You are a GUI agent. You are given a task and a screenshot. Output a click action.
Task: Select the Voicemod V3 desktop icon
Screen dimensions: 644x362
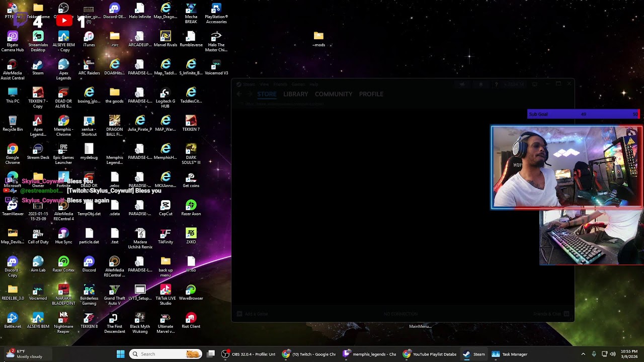coord(216,67)
